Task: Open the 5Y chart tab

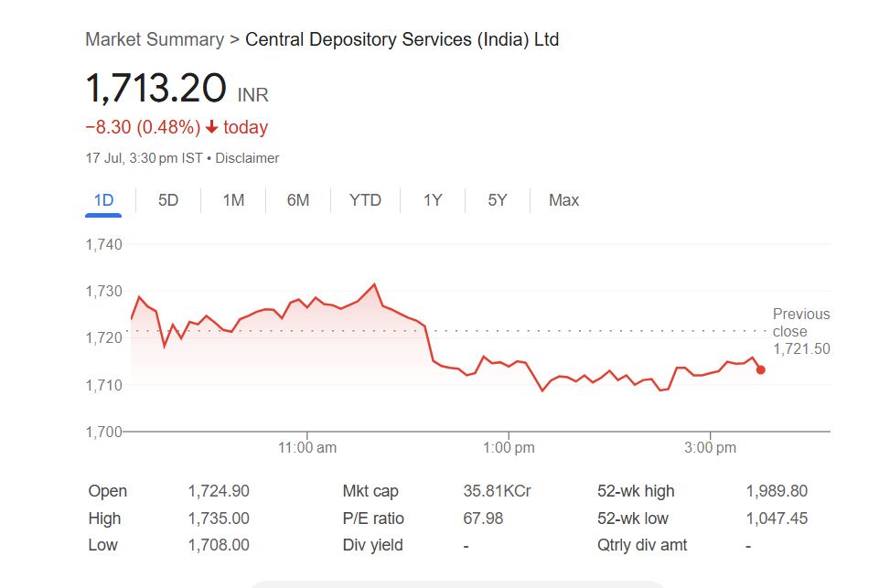Action: 497,200
